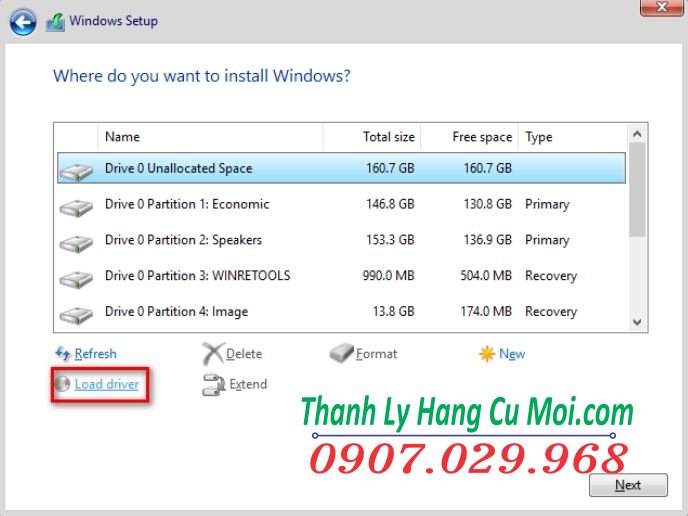688x516 pixels.
Task: Click the Drive 0 Unallocated Space disk icon
Action: coord(76,172)
